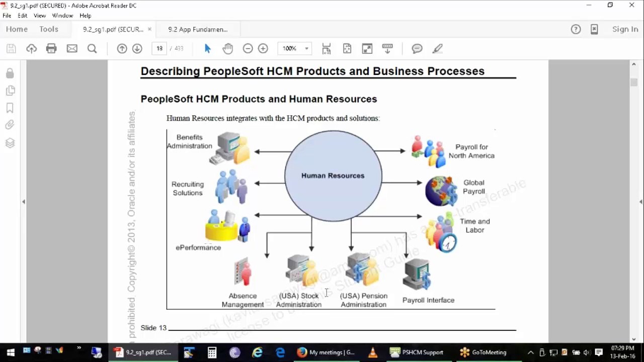This screenshot has width=644, height=362.
Task: Click the Human Resources circle in diagram
Action: 333,176
